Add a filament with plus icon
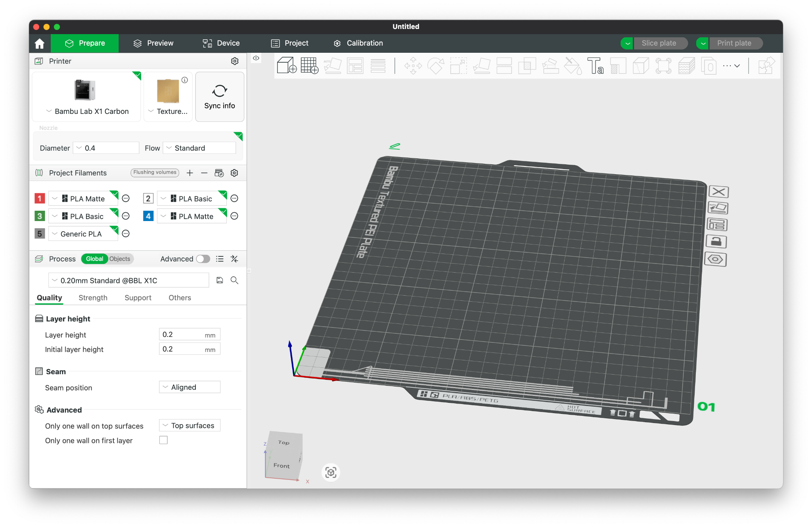The height and width of the screenshot is (527, 812). (190, 173)
